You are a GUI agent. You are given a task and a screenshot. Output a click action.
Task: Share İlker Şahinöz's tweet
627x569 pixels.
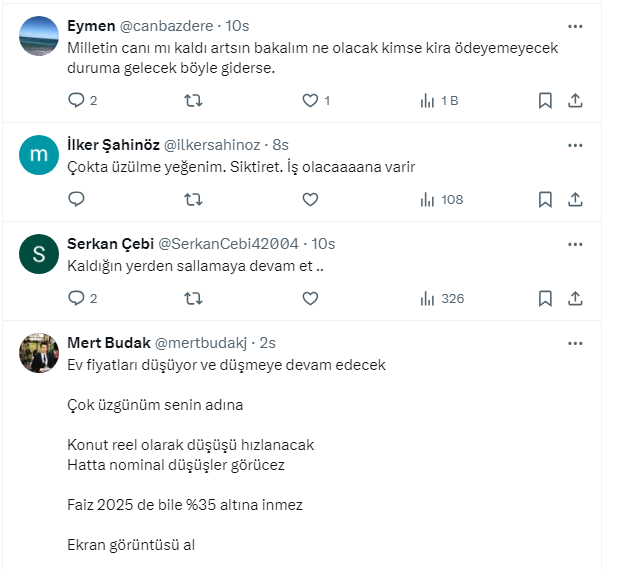(x=575, y=199)
